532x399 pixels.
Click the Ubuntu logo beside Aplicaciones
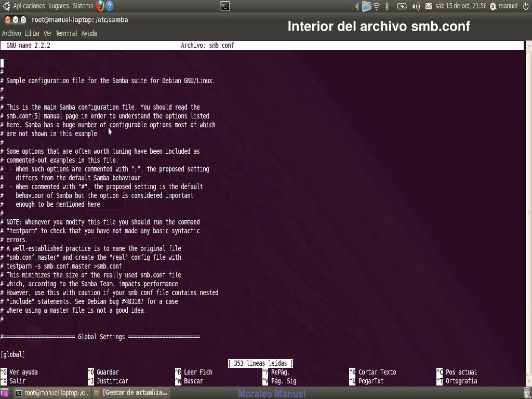coord(6,6)
